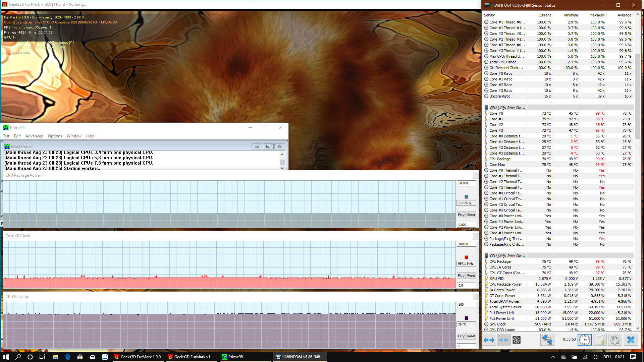This screenshot has width=644, height=362.
Task: Edit the 100 maximum field of temperature graph
Action: tap(466, 305)
